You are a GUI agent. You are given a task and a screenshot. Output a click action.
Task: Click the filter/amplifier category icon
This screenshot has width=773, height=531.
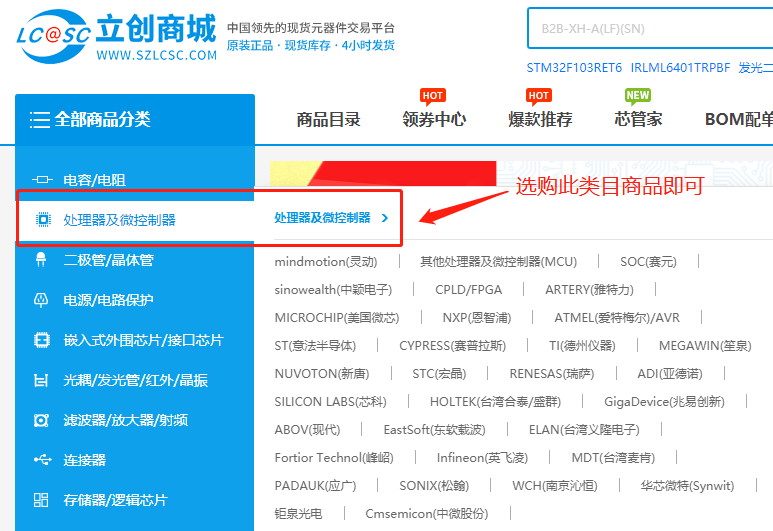tap(41, 420)
